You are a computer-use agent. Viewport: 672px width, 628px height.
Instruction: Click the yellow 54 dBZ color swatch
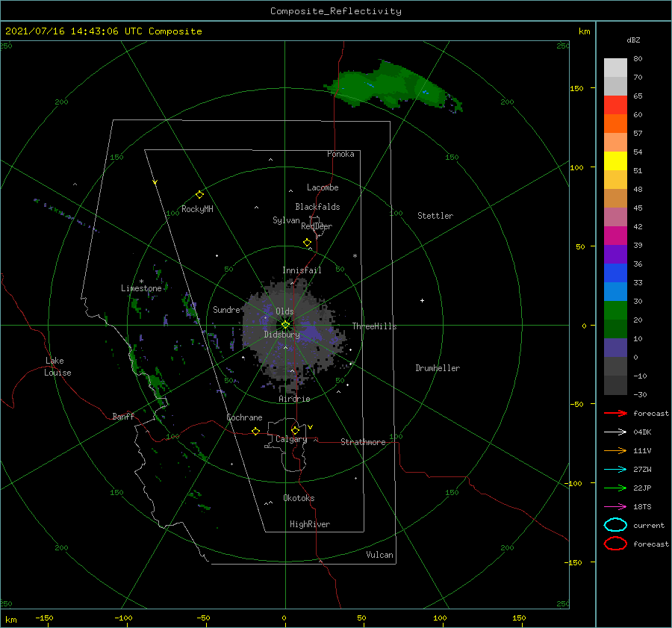pos(615,161)
